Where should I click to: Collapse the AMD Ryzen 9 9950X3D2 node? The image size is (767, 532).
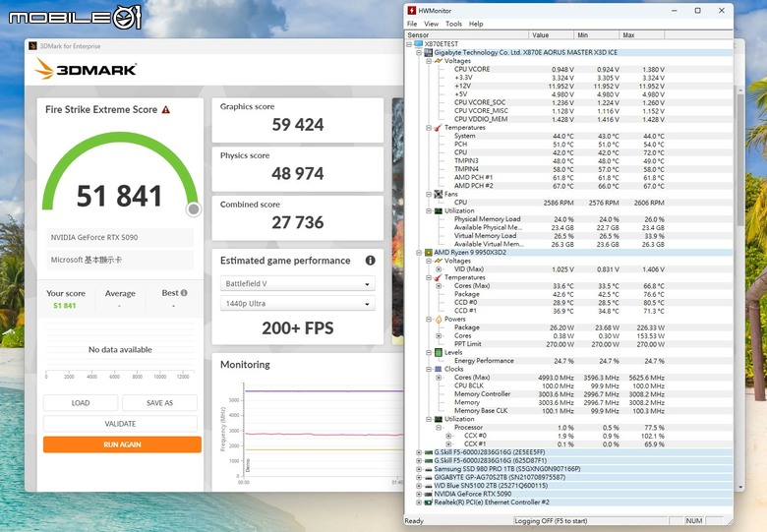click(x=419, y=253)
